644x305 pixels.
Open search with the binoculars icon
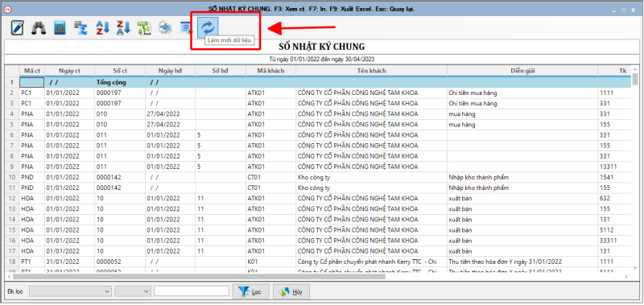point(39,27)
